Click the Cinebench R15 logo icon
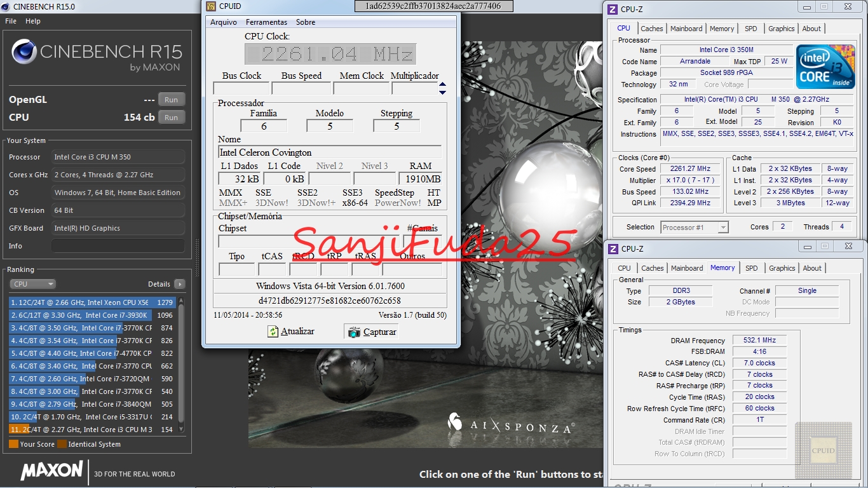The height and width of the screenshot is (488, 868). point(24,52)
